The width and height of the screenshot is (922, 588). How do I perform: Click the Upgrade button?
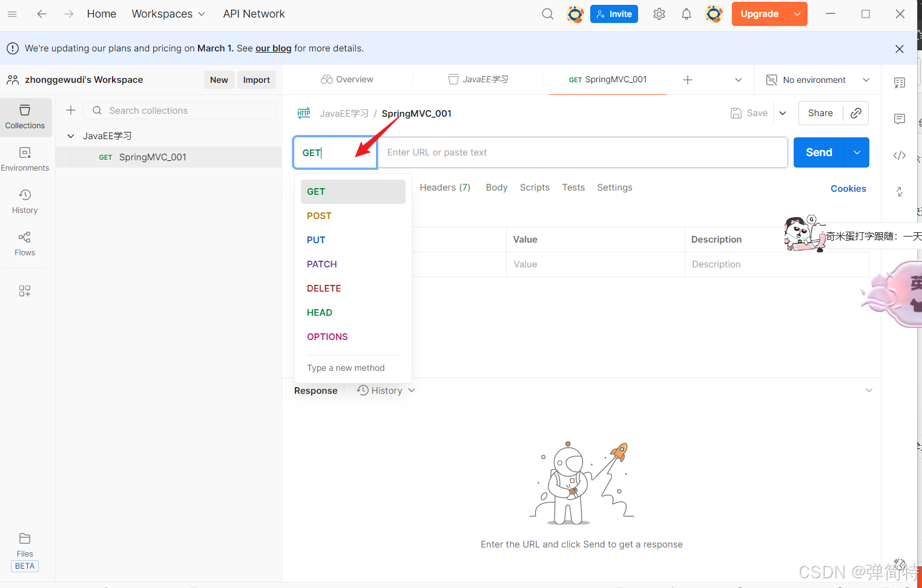[x=759, y=14]
